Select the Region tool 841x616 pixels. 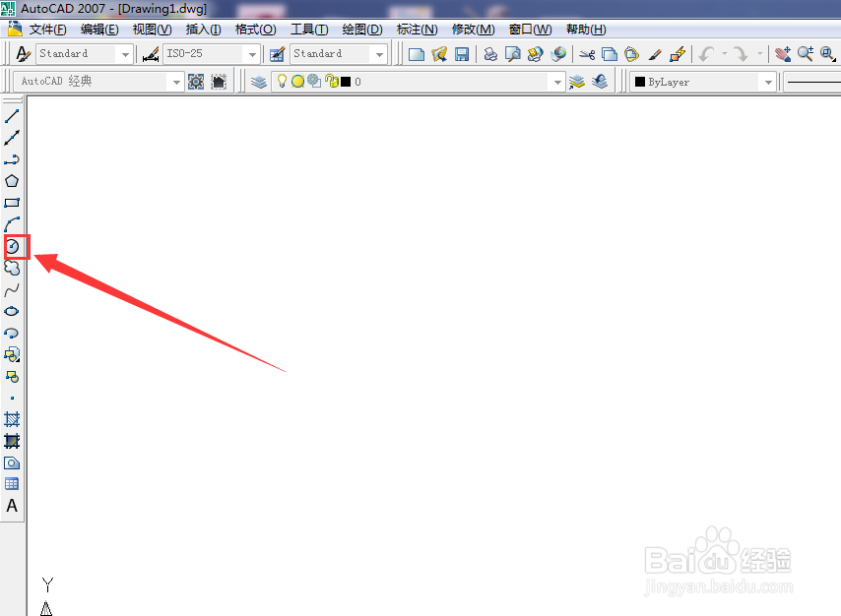[12, 462]
